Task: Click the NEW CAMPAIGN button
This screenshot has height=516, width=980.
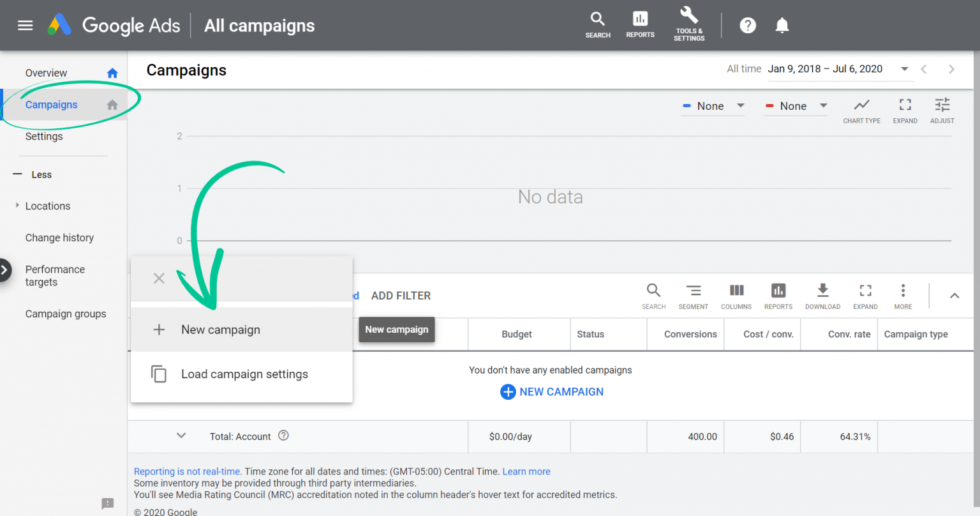Action: click(551, 391)
